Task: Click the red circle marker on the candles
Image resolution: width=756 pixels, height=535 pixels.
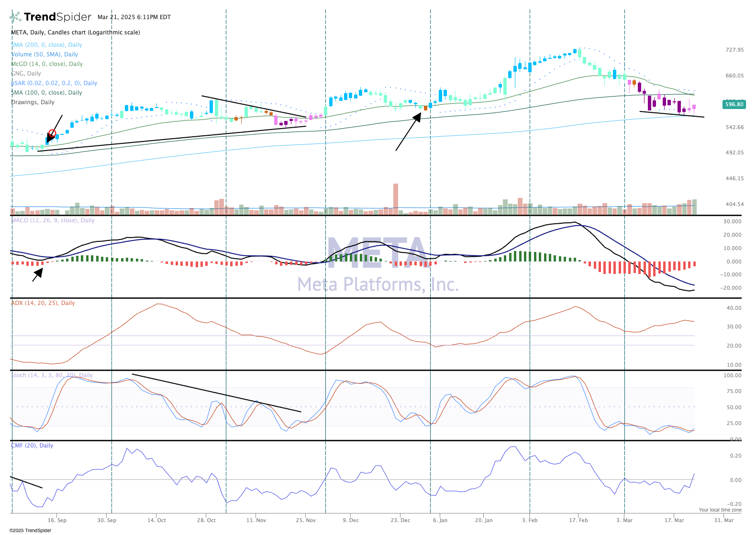Action: click(52, 133)
